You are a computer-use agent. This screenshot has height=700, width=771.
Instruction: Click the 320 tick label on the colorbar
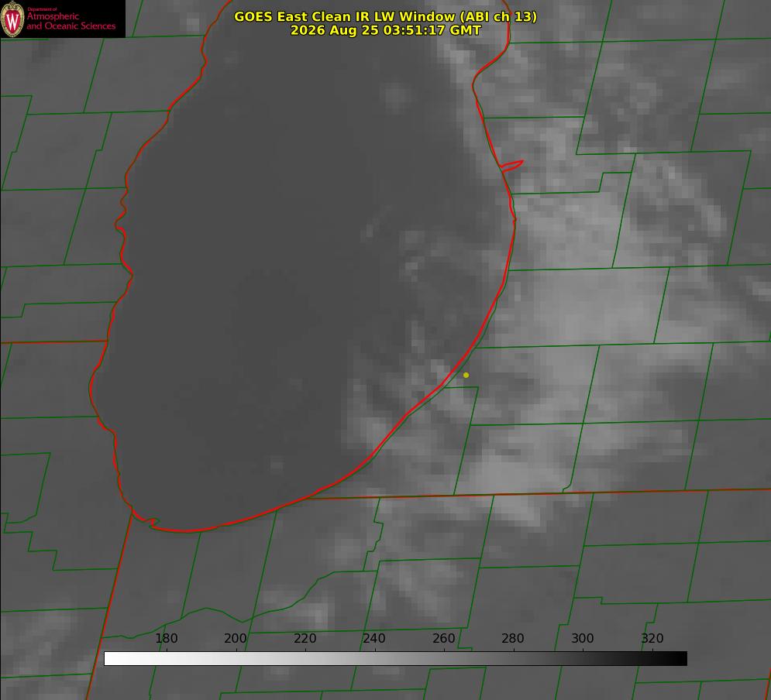pyautogui.click(x=652, y=638)
